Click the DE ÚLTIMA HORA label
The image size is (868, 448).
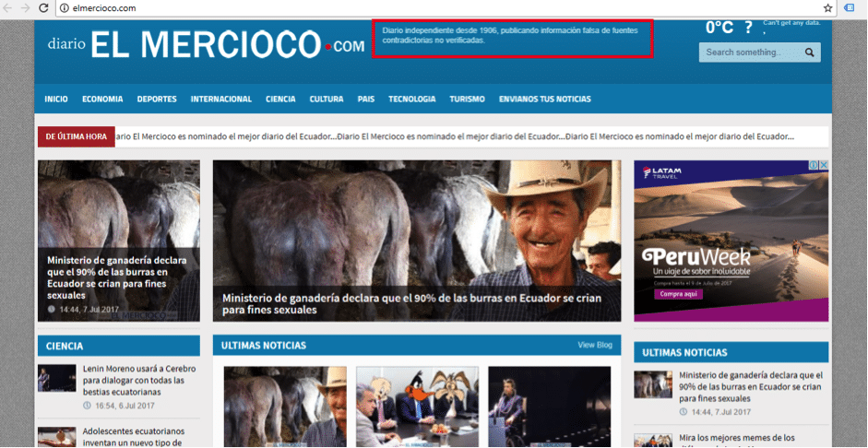pos(76,136)
